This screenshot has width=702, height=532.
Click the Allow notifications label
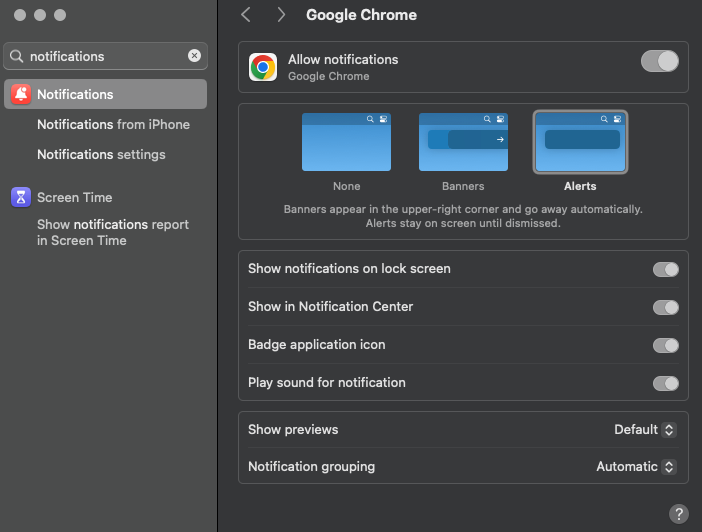point(343,60)
